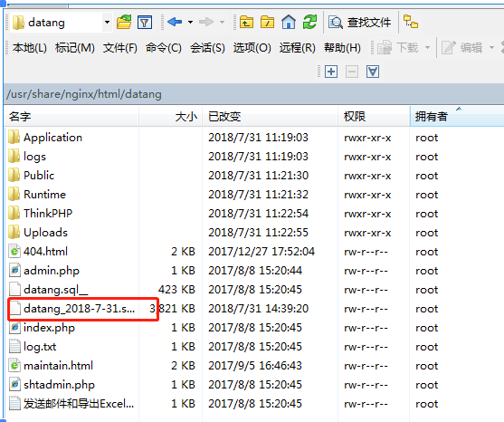Click the forward arrow icon
This screenshot has width=504, height=422.
(206, 23)
